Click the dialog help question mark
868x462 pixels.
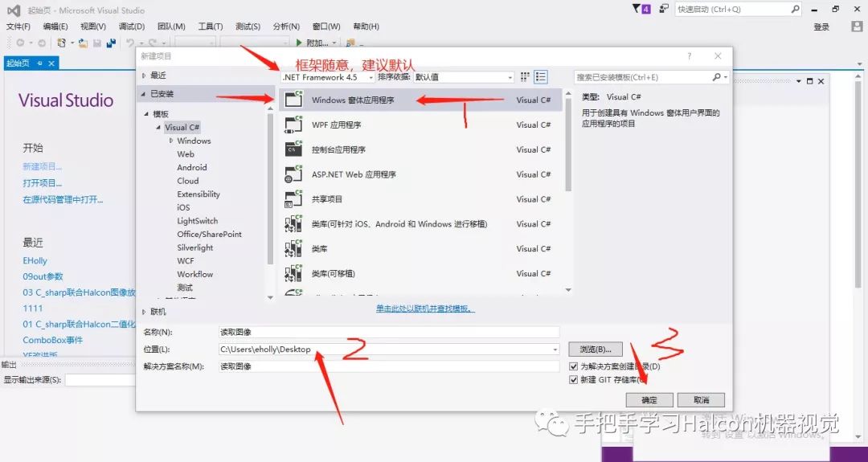(x=690, y=56)
